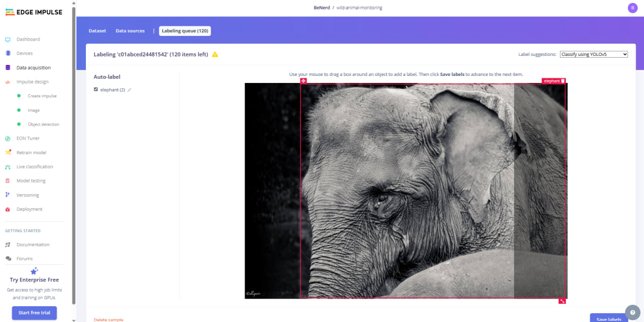Open the Label suggestions dropdown

[594, 54]
